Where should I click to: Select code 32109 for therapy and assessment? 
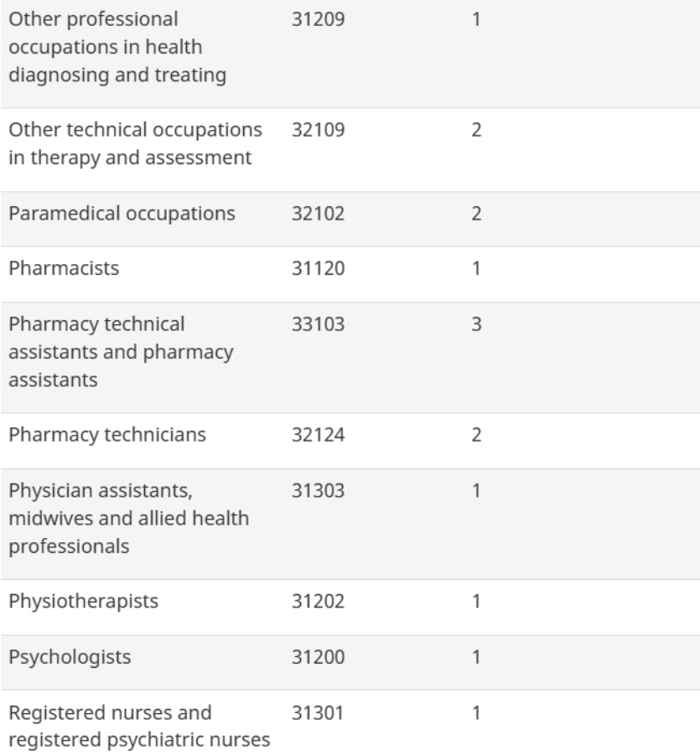coord(318,131)
